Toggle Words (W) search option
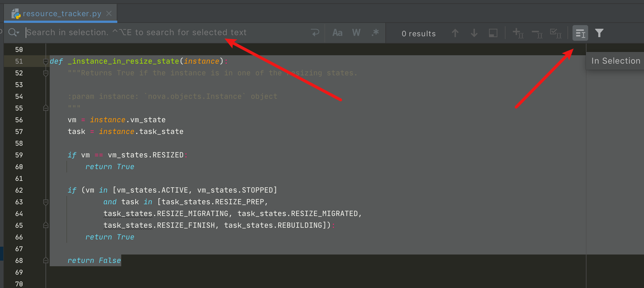The height and width of the screenshot is (288, 644). pos(356,33)
